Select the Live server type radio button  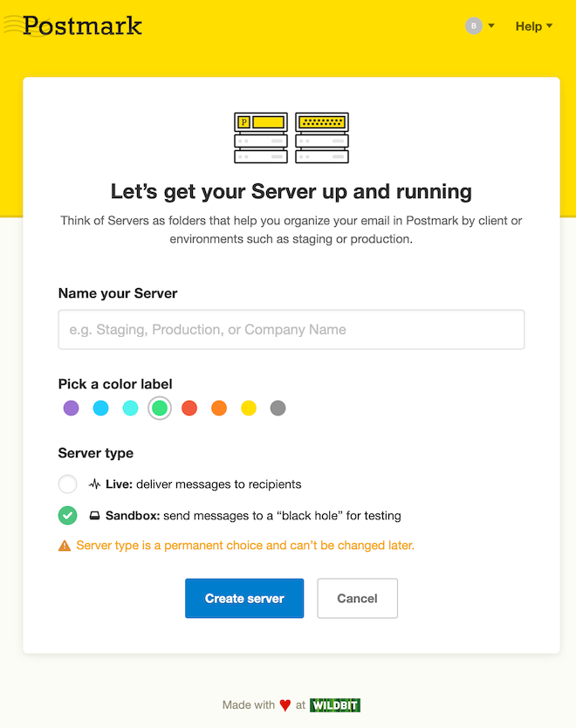pos(68,484)
